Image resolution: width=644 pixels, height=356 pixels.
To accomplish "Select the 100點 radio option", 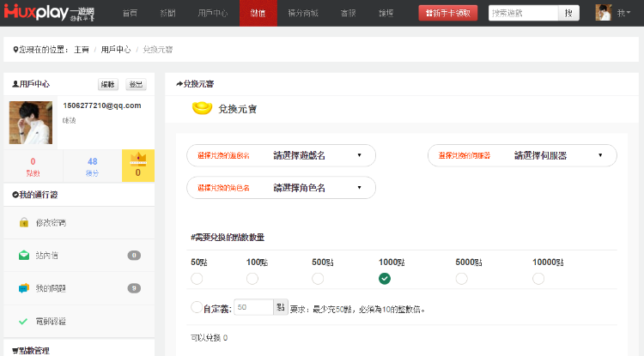I will coord(252,279).
